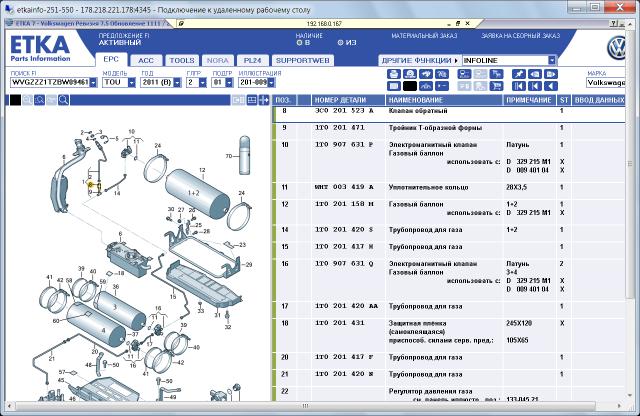Click the zoom-area icon on illustration toolbar
640x416 pixels.
39,100
